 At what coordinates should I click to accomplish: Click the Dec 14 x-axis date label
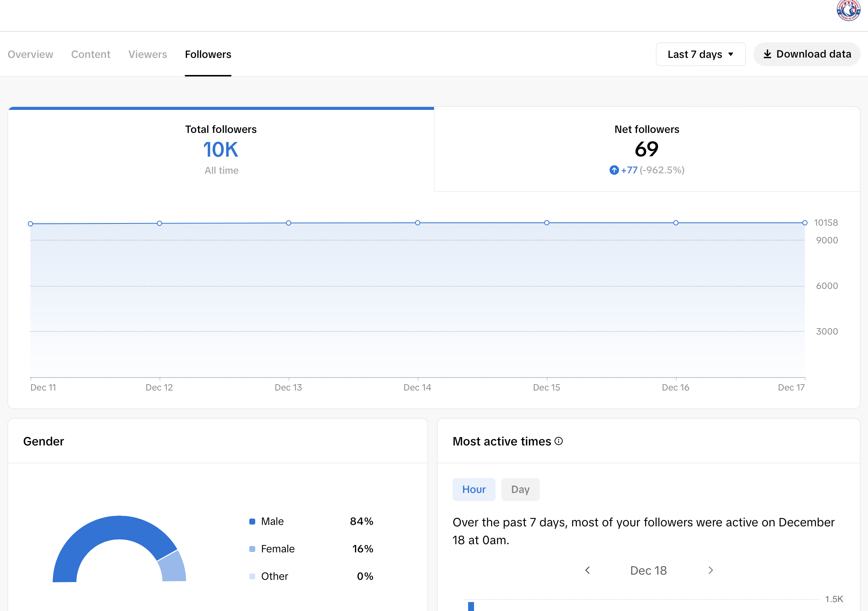click(x=417, y=388)
